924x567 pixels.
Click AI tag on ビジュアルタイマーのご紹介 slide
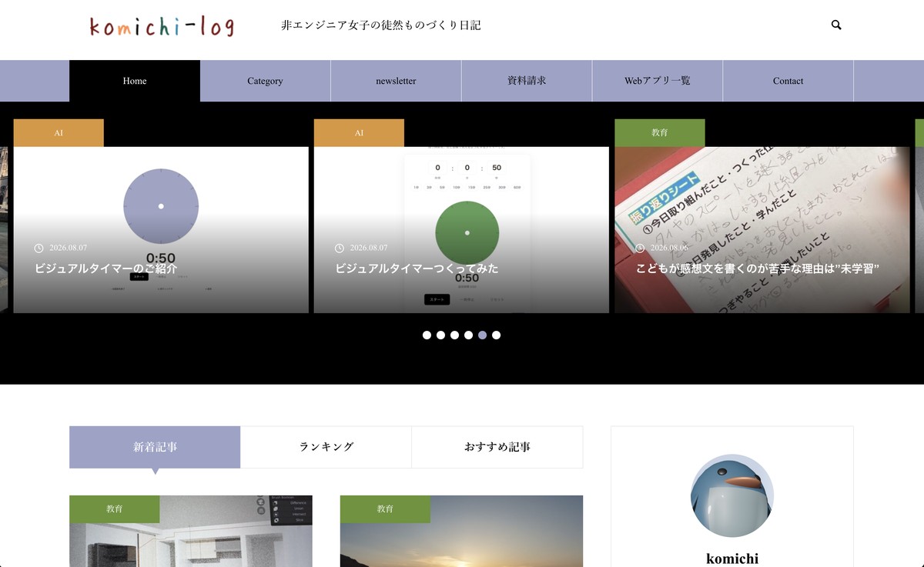59,133
